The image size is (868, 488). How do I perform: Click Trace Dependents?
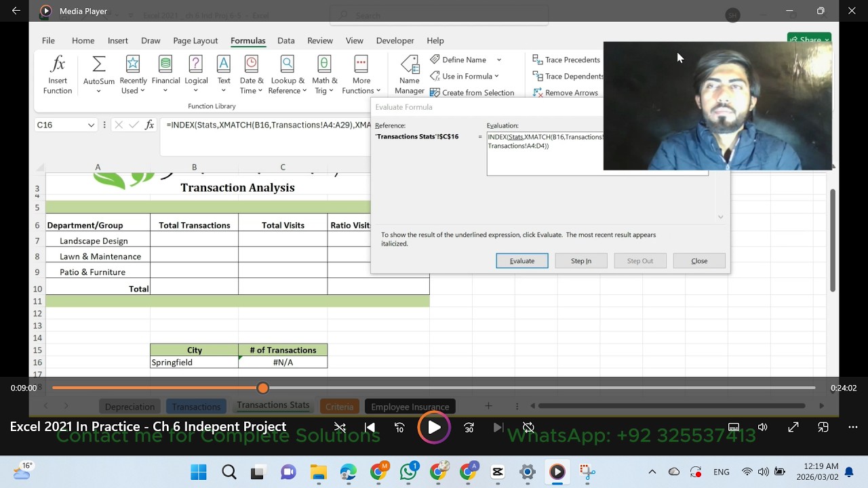(x=568, y=76)
